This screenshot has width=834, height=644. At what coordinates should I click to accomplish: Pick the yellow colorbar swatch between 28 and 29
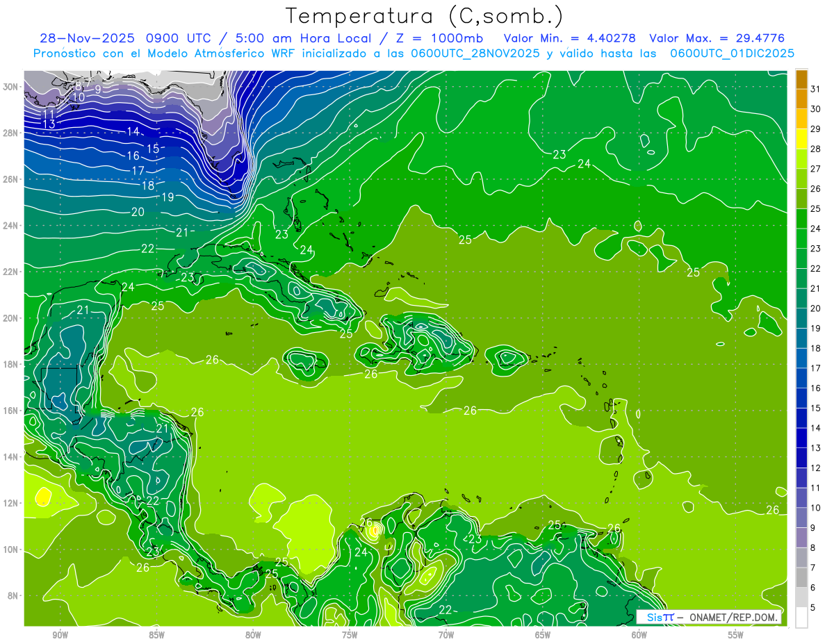point(801,138)
